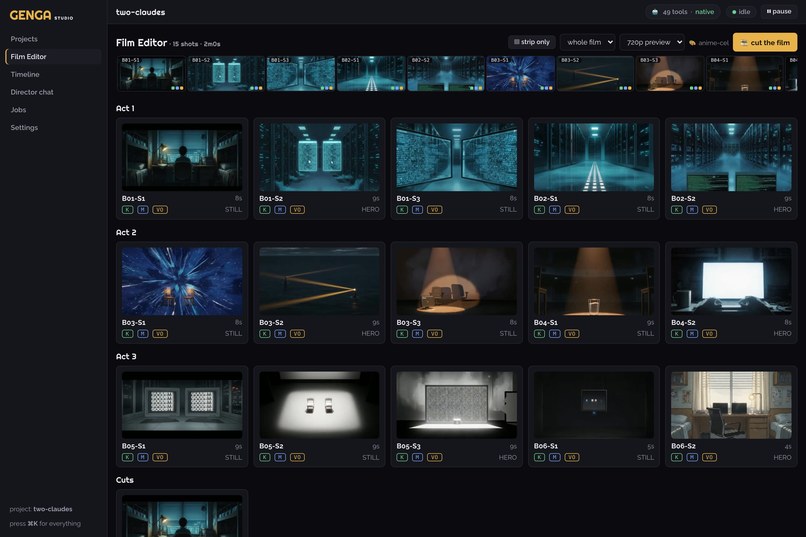Click the B02-S1 shot name label
The height and width of the screenshot is (537, 806).
pyautogui.click(x=545, y=198)
